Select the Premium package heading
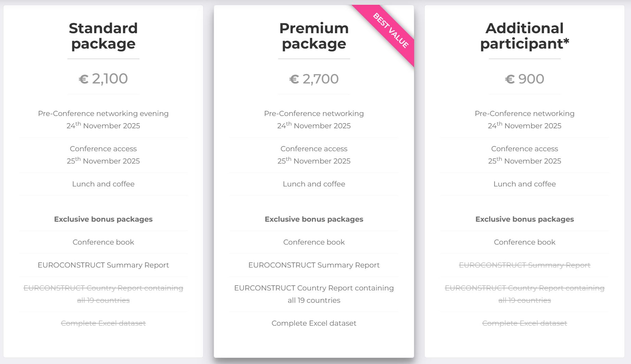 (314, 36)
